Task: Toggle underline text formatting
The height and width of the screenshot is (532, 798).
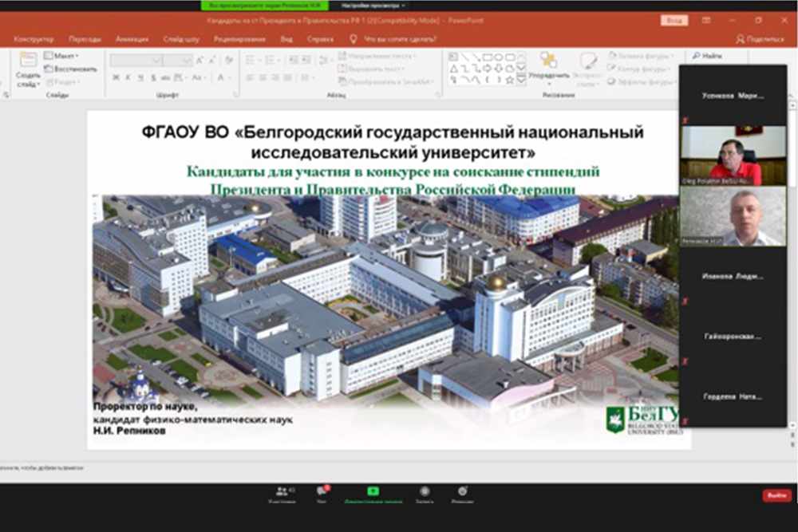Action: (139, 77)
